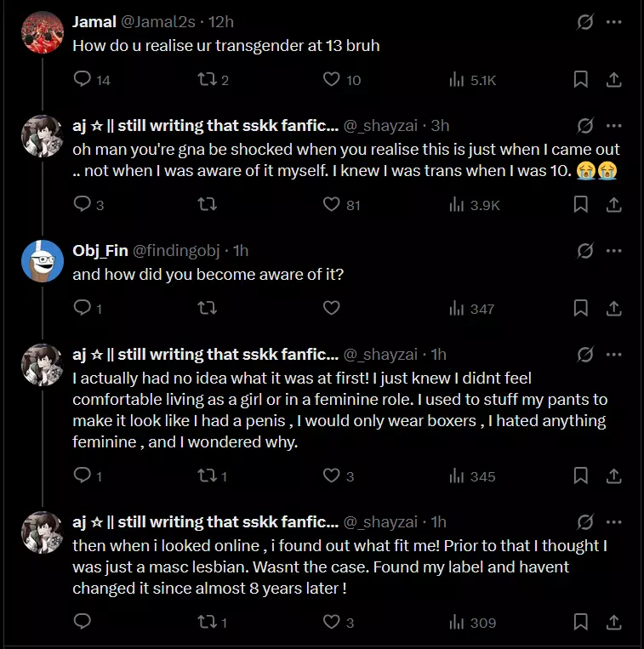Open Grok icon on Jamal's tweet

585,22
